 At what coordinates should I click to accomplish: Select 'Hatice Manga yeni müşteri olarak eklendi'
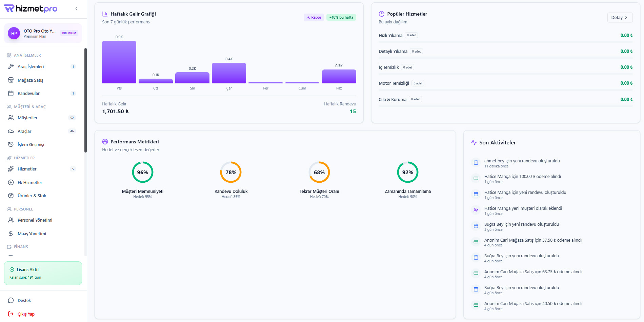[x=551, y=211]
